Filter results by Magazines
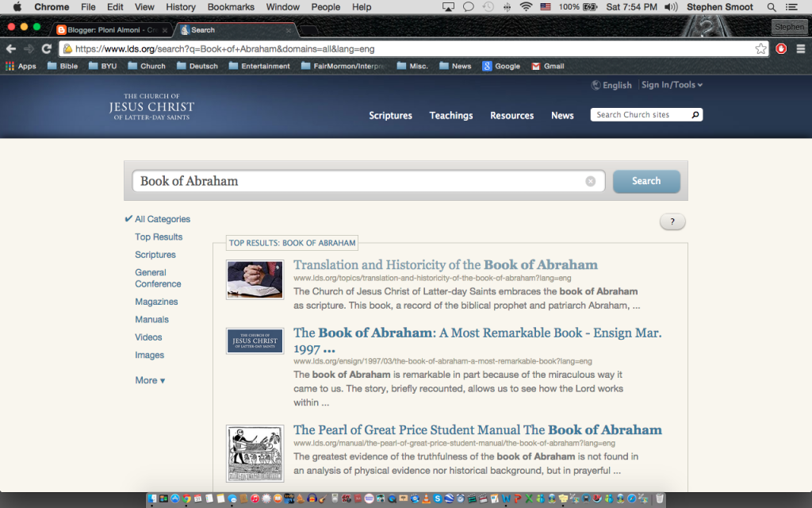 pos(156,301)
